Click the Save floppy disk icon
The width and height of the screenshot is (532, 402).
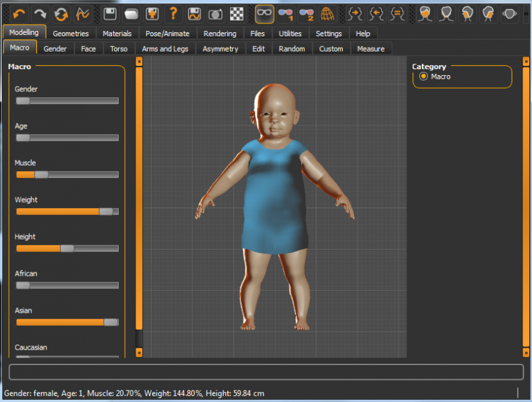click(110, 13)
